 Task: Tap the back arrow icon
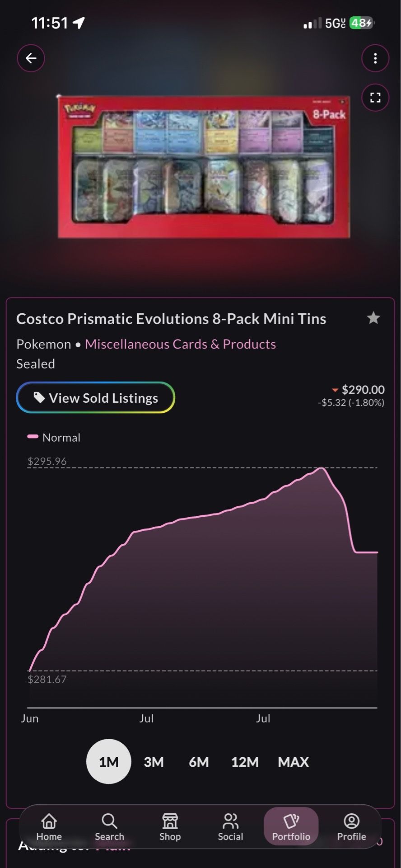(31, 58)
